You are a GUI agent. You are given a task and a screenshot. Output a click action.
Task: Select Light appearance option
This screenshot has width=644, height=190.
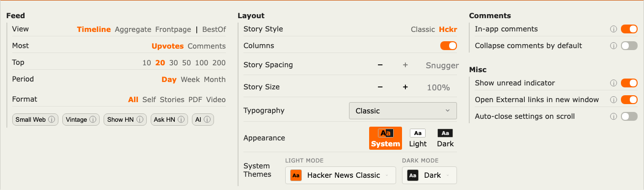418,138
